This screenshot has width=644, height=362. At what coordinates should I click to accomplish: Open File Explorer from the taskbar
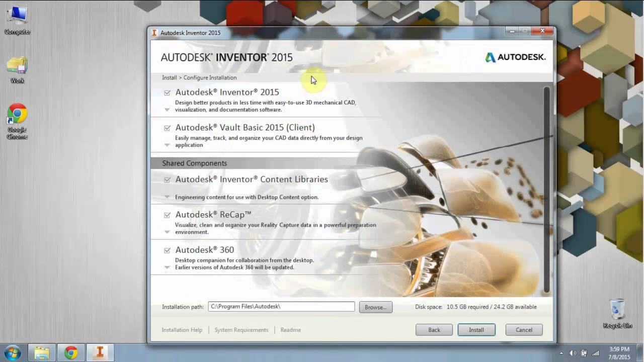(42, 352)
